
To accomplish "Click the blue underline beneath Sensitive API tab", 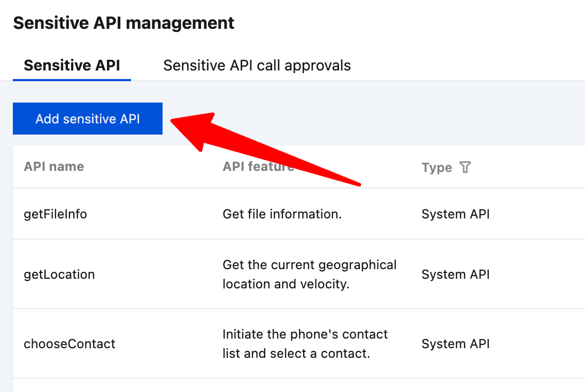I will click(x=72, y=80).
